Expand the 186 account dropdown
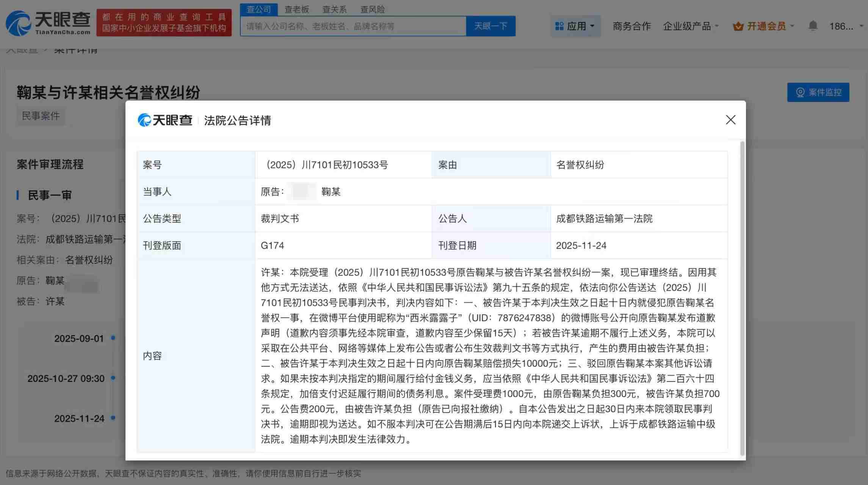 [x=843, y=26]
